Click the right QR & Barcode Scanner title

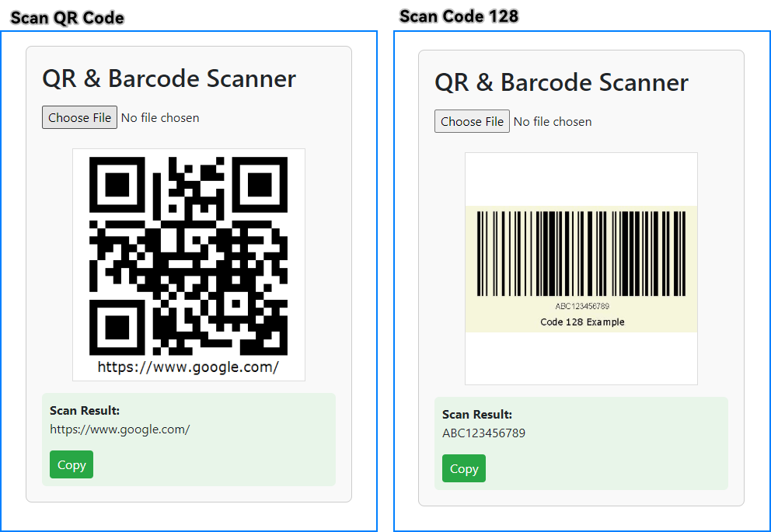[561, 82]
